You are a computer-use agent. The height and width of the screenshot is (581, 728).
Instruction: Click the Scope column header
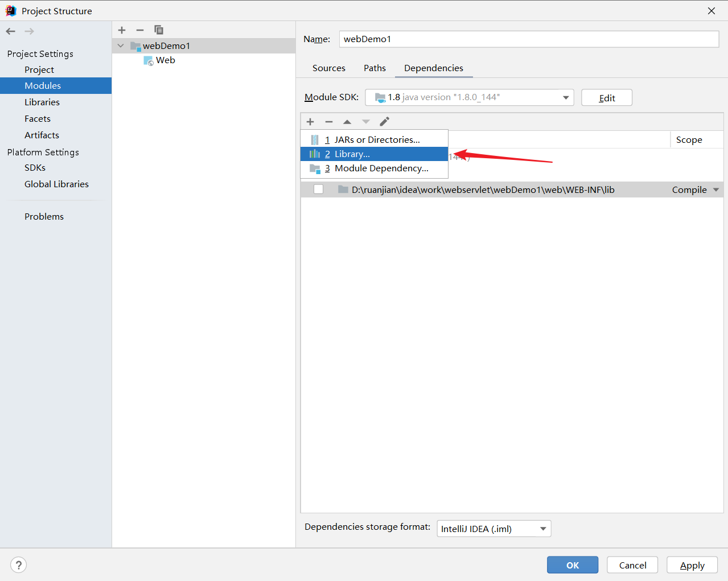click(689, 139)
